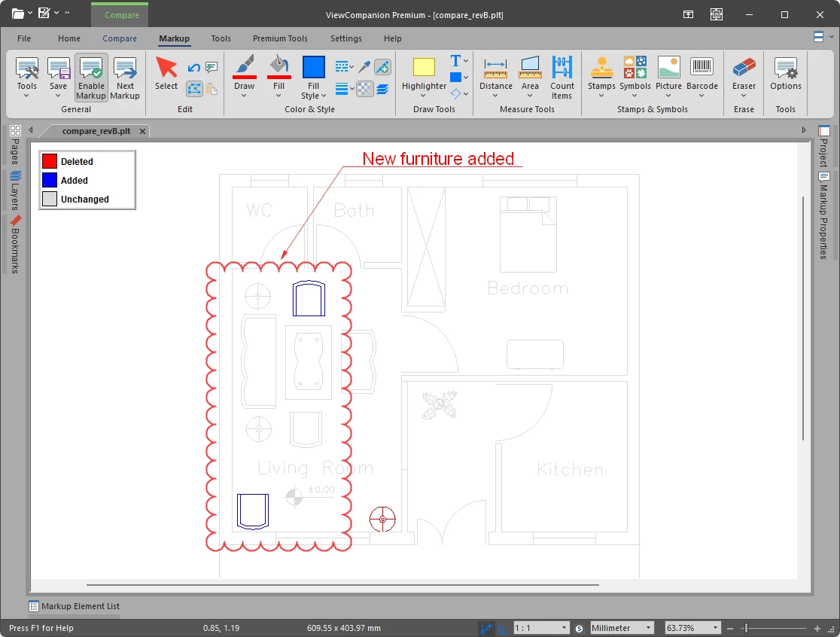This screenshot has height=637, width=840.
Task: Switch to the Compare ribbon tab
Action: (120, 38)
